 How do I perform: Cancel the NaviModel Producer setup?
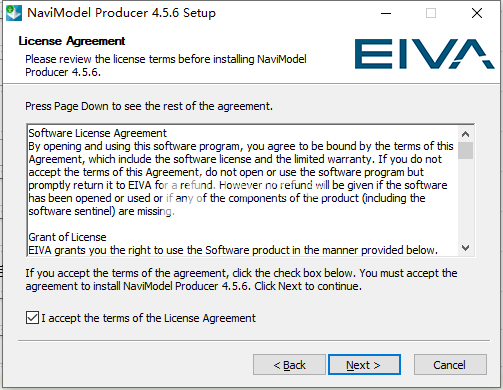click(x=450, y=365)
